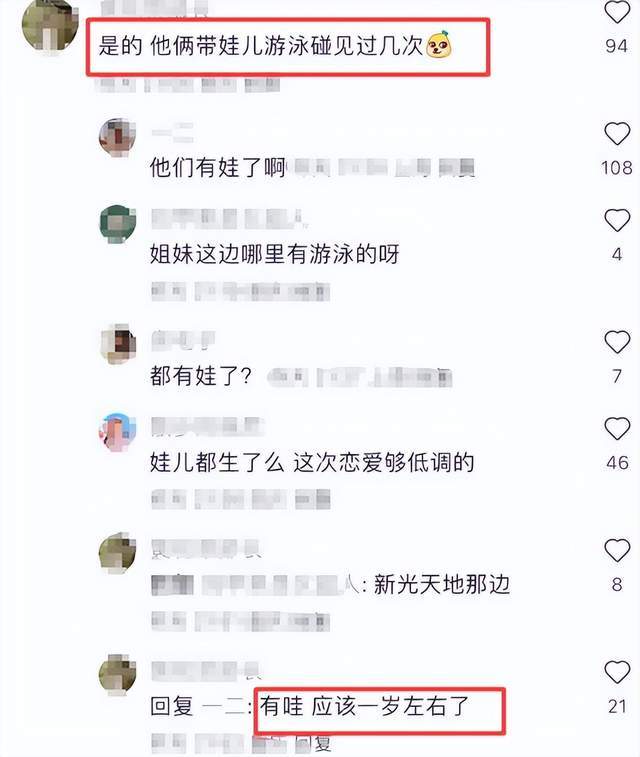
Task: Open avatar beside 娃儿都生了么 comment
Action: pyautogui.click(x=117, y=432)
